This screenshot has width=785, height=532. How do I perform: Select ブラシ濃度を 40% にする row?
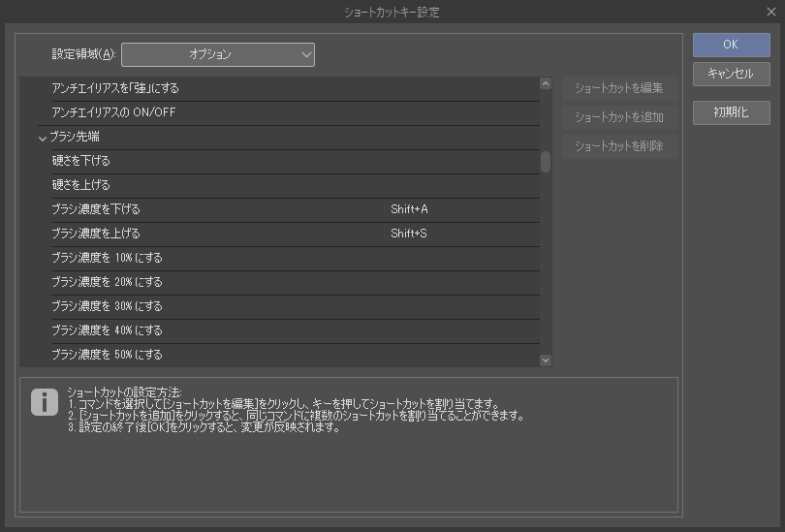[296, 330]
